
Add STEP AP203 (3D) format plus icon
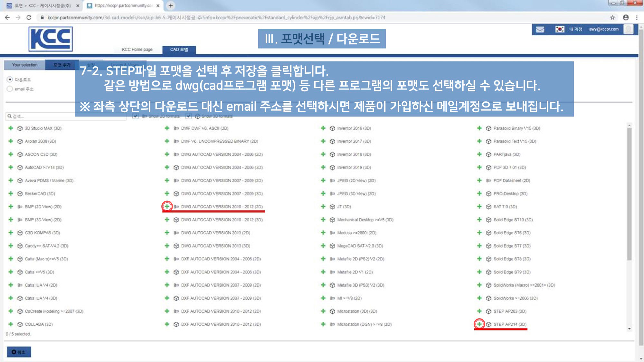tap(479, 311)
